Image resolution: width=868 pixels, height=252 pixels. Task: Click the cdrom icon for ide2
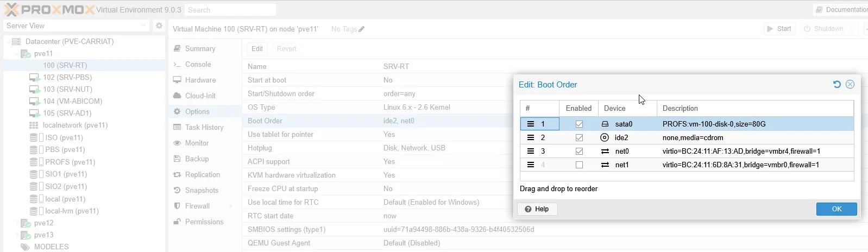click(605, 137)
